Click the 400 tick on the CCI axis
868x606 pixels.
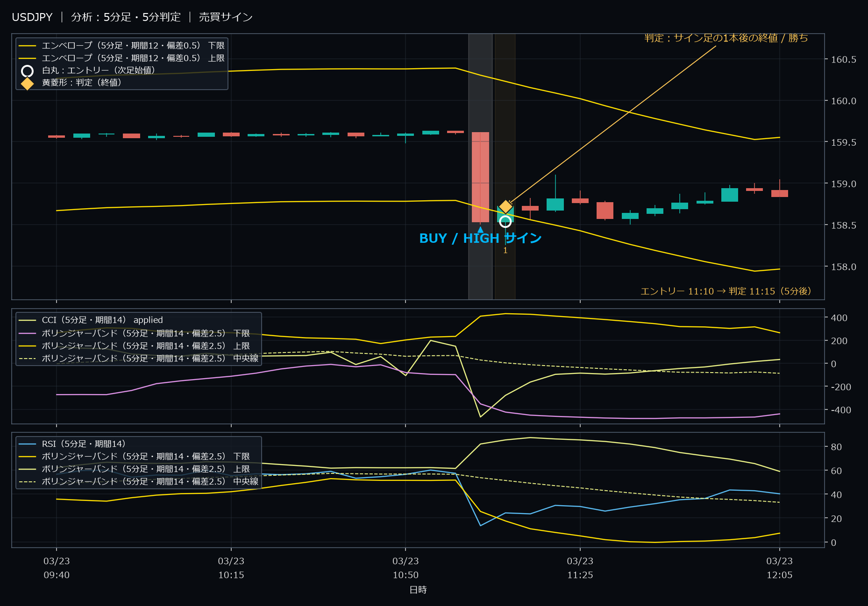coord(839,318)
